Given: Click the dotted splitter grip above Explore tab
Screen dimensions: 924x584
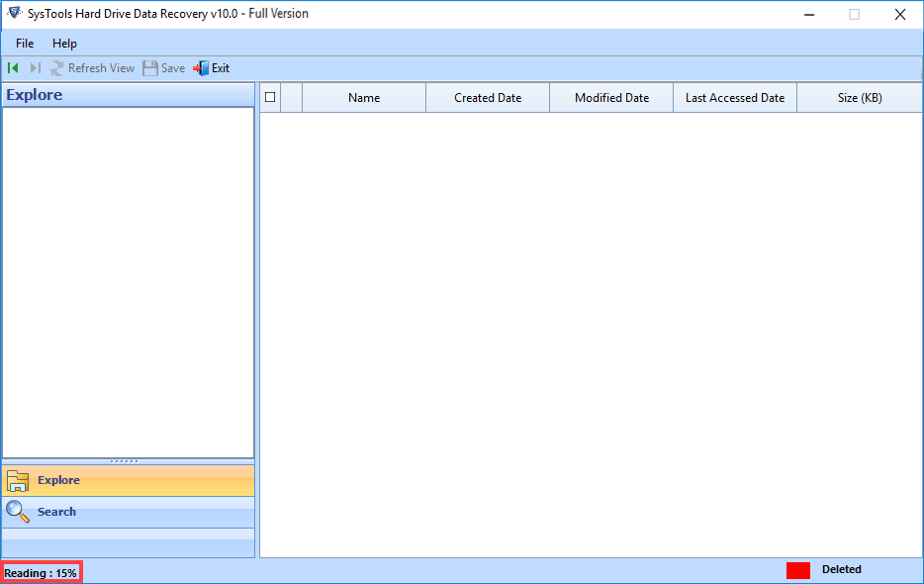Looking at the screenshot, I should [x=125, y=461].
